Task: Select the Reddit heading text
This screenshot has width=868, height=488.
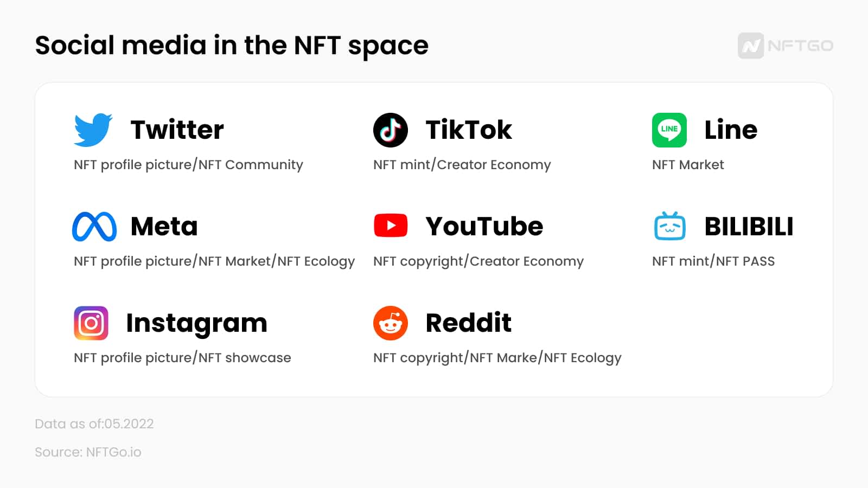Action: coord(468,323)
